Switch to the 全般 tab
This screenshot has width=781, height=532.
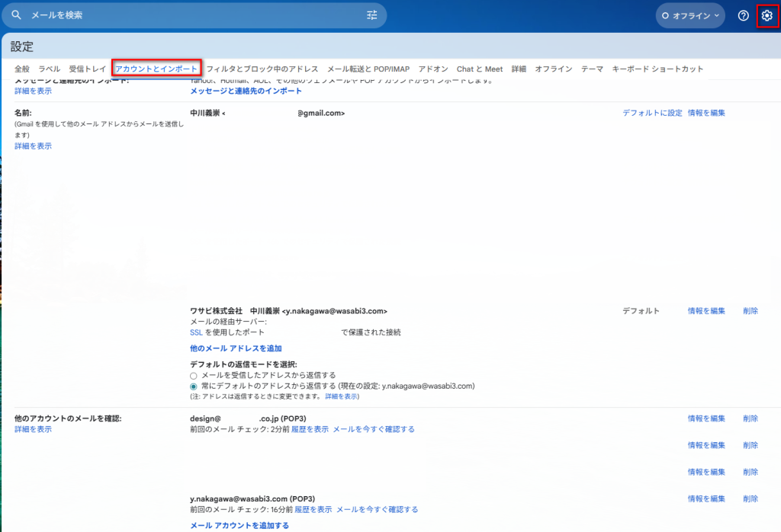point(22,69)
